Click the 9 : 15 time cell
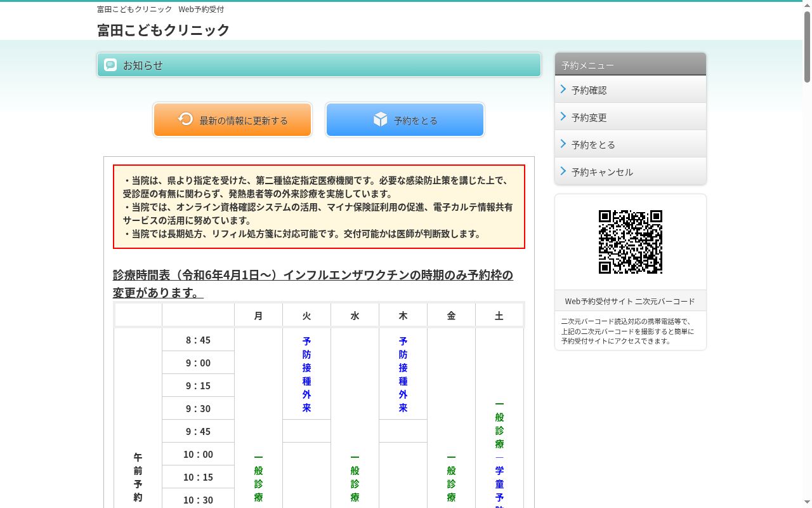The image size is (812, 508). pos(198,385)
